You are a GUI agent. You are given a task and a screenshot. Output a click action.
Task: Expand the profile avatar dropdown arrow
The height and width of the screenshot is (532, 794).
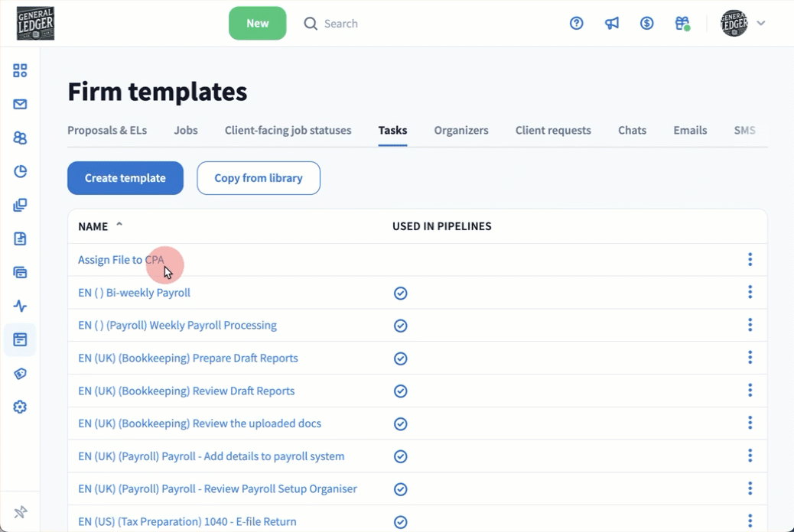coord(761,24)
